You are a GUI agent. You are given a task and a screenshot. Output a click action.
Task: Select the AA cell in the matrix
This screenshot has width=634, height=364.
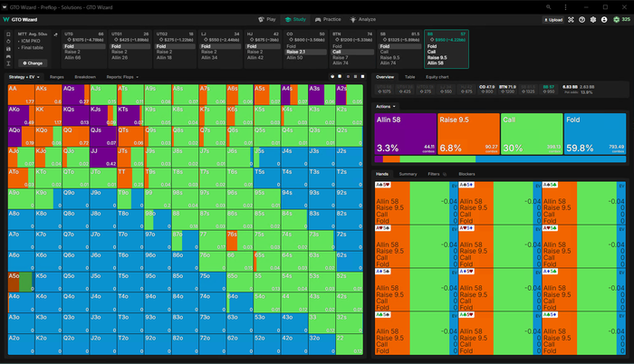(21, 95)
